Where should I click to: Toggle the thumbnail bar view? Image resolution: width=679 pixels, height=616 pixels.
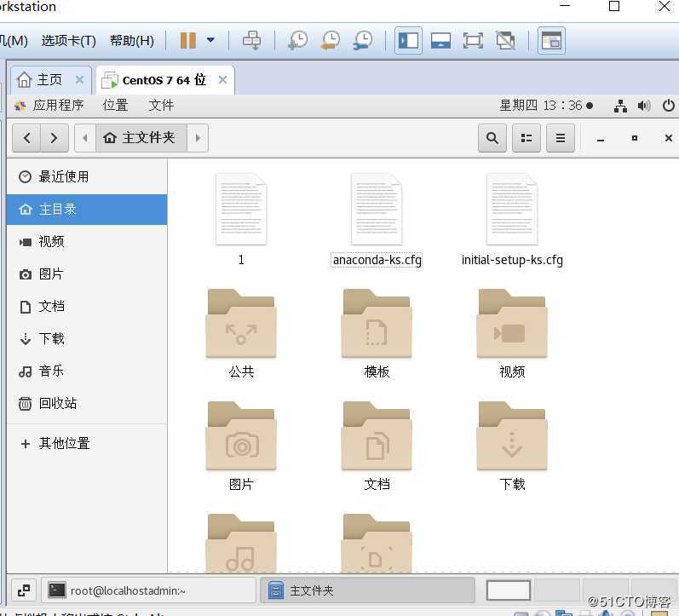click(x=440, y=41)
